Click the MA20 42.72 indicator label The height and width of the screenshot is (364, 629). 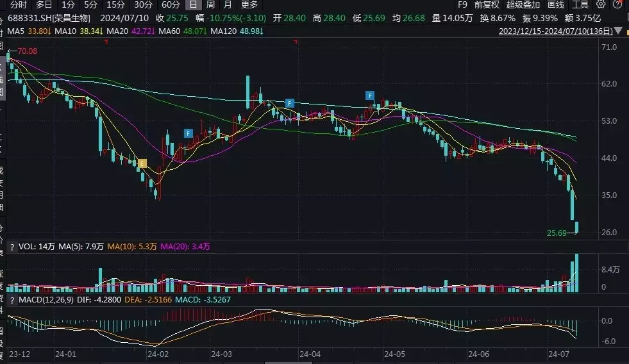coord(130,31)
